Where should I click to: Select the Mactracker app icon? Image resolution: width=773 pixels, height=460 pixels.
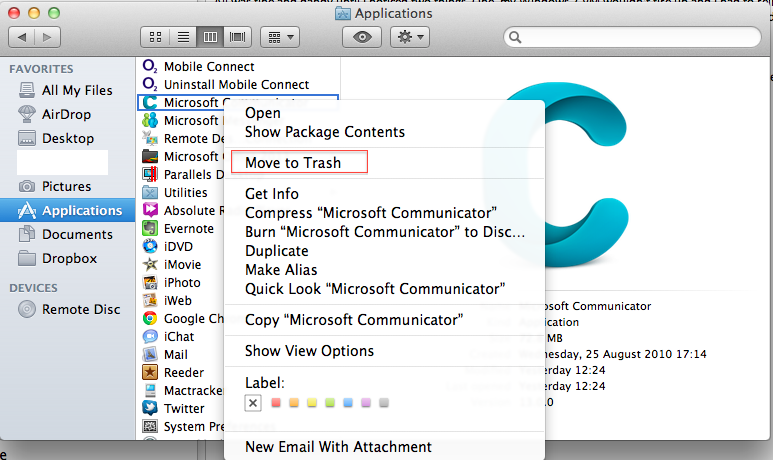point(150,390)
